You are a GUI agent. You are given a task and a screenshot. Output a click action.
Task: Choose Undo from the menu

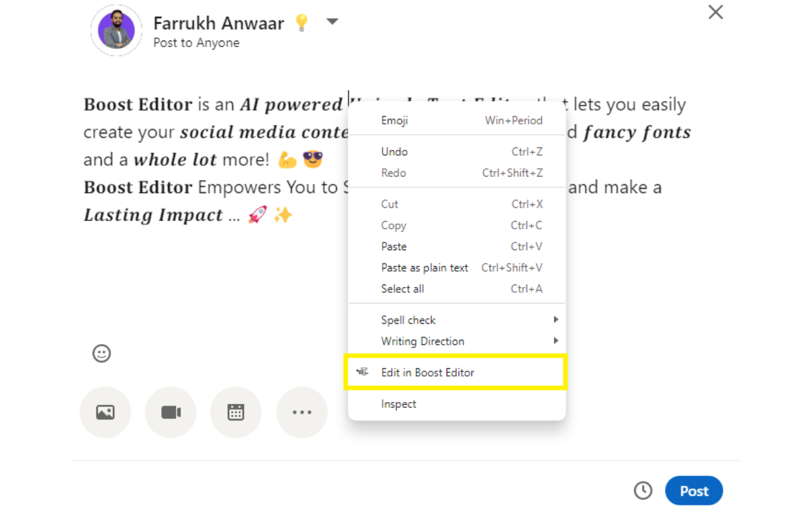pos(394,152)
